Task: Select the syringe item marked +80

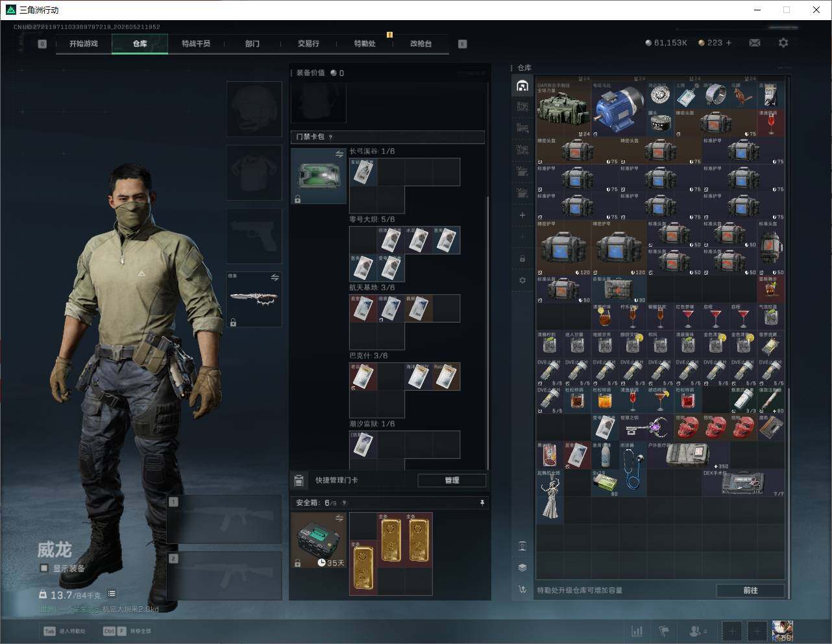Action: click(771, 401)
